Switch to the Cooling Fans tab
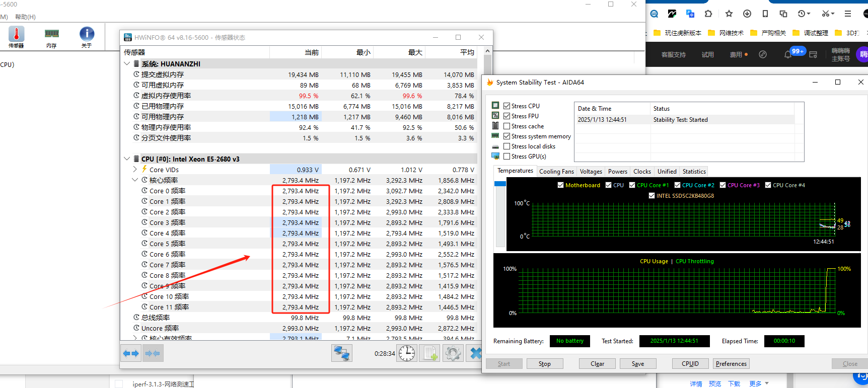This screenshot has width=868, height=388. click(x=556, y=172)
